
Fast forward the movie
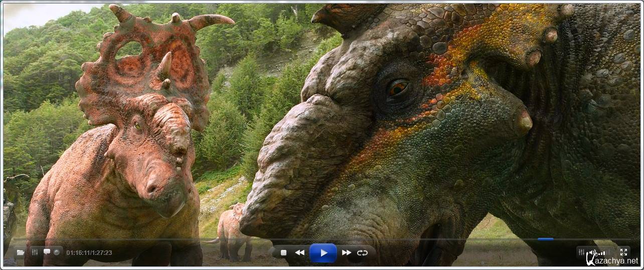(346, 253)
